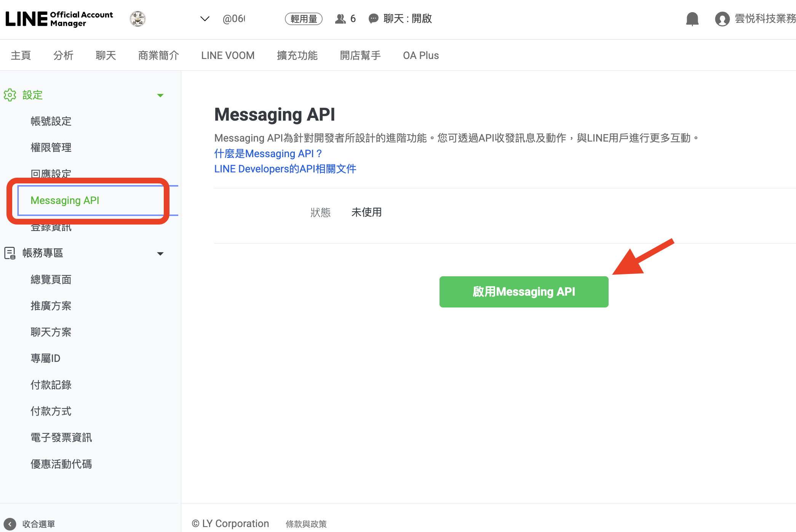Open 優惠活動代碼 in the sidebar
796x532 pixels.
61,464
